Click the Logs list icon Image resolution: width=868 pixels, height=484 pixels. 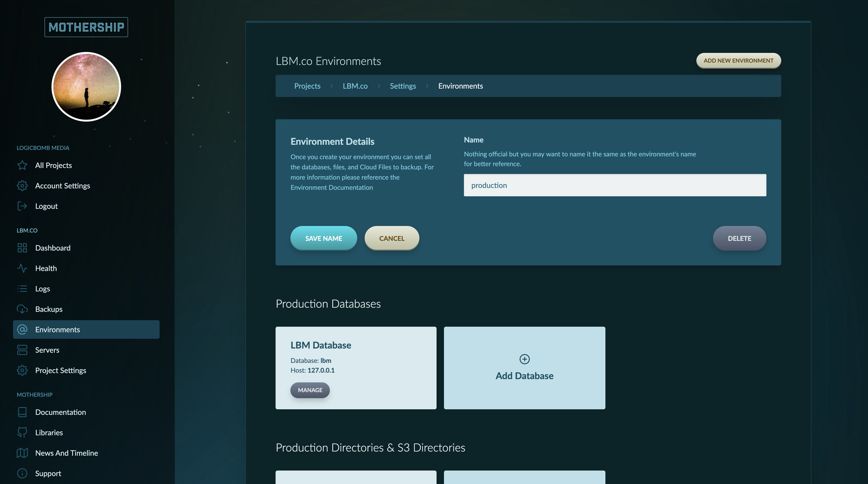click(x=22, y=288)
